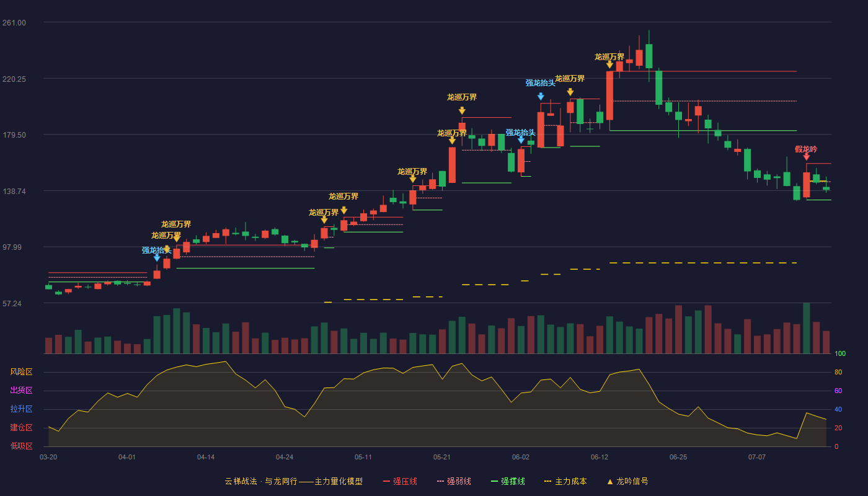Click the green 100 indicator scale label
This screenshot has width=868, height=496.
click(x=840, y=354)
